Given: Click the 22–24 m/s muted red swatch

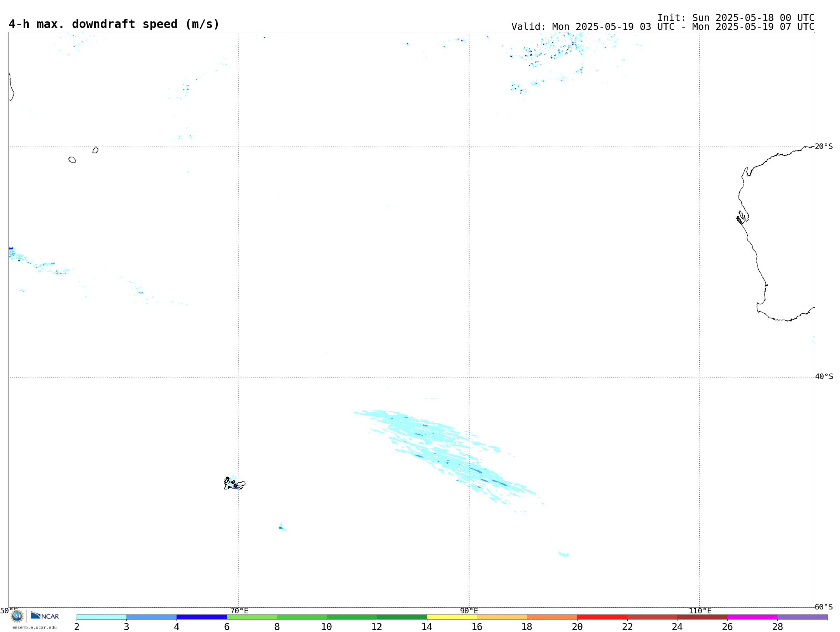Looking at the screenshot, I should 652,617.
